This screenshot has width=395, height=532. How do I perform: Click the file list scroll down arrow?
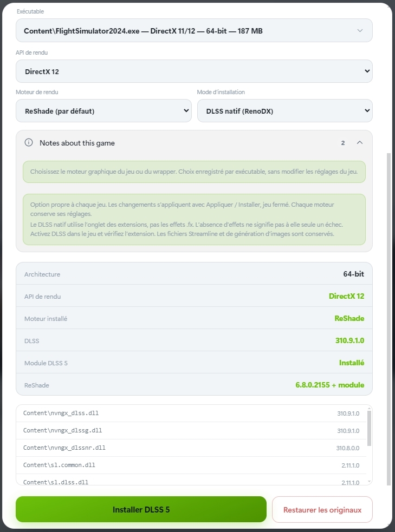(369, 482)
